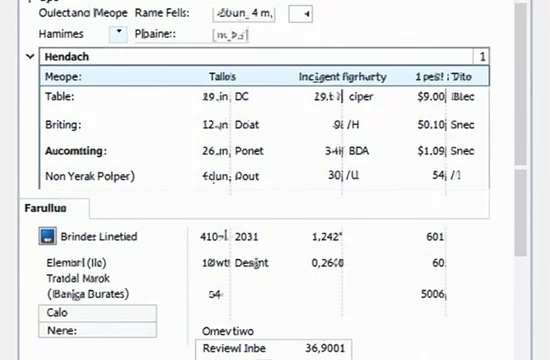The height and width of the screenshot is (360, 550).
Task: Click the Reviewl Inbe field
Action: 274,349
